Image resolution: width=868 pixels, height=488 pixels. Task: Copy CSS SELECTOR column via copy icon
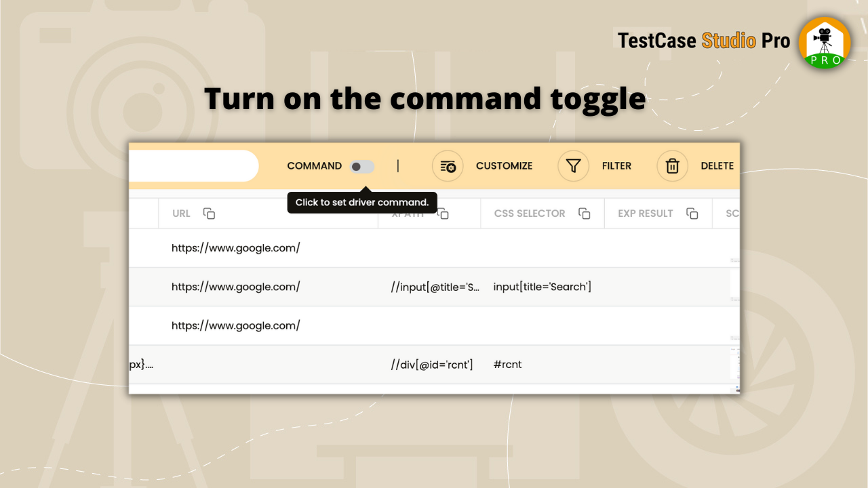coord(585,213)
